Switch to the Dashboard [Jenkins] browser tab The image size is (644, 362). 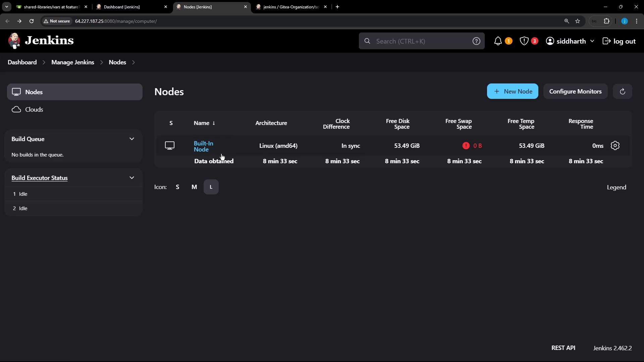point(131,7)
